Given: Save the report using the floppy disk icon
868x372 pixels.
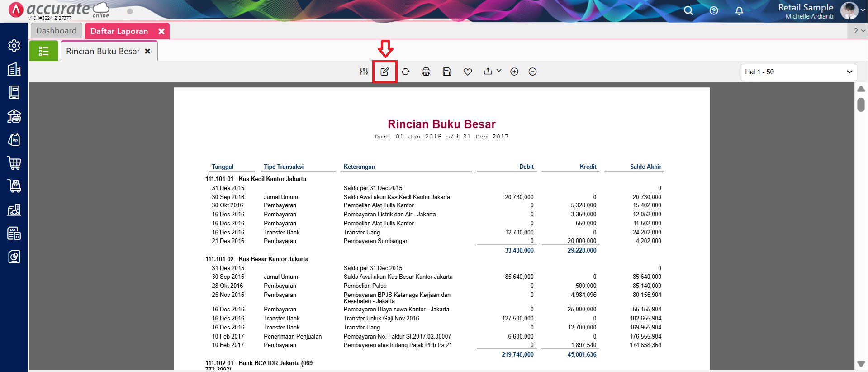Looking at the screenshot, I should click(x=447, y=72).
